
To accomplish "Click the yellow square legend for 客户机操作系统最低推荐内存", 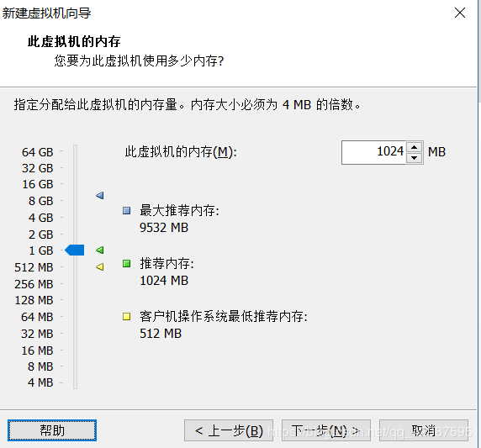I will pyautogui.click(x=126, y=316).
